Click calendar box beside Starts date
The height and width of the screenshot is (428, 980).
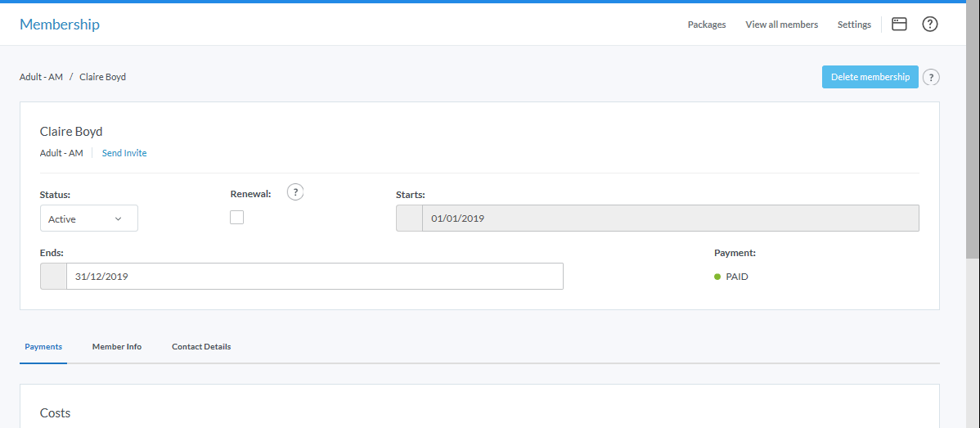click(x=409, y=219)
